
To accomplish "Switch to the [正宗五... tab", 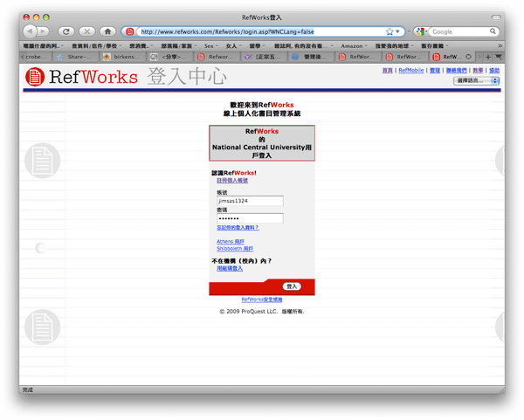I will click(x=264, y=57).
